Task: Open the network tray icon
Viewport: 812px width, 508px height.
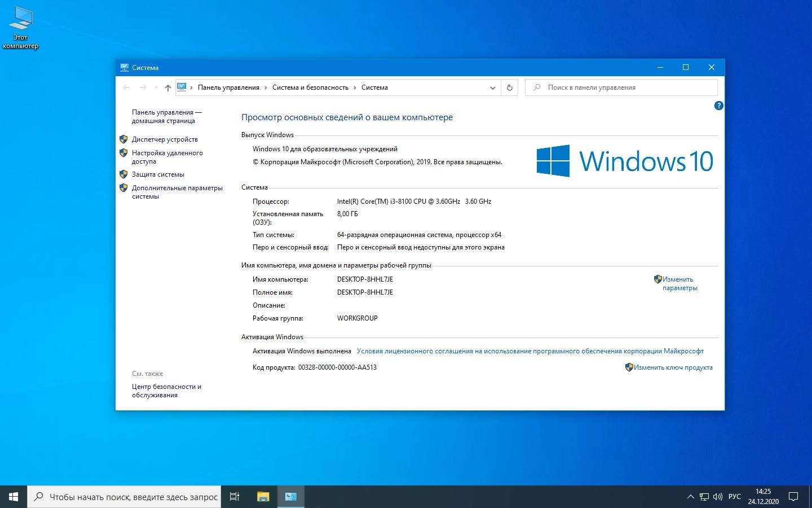Action: (x=704, y=497)
